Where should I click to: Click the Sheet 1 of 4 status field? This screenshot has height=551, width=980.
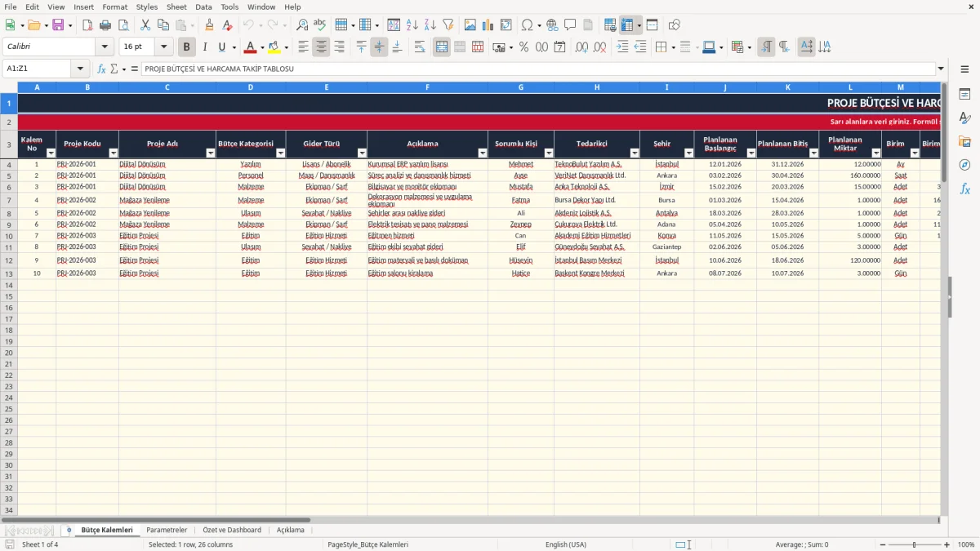40,544
